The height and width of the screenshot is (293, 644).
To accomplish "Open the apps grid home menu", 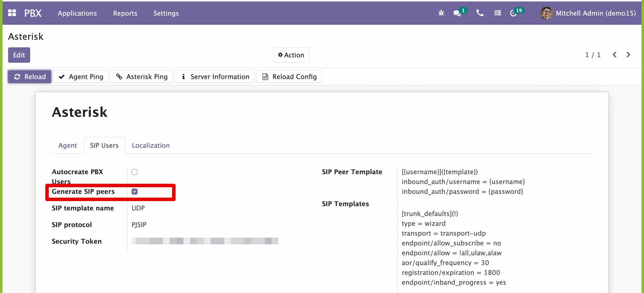I will pos(12,13).
